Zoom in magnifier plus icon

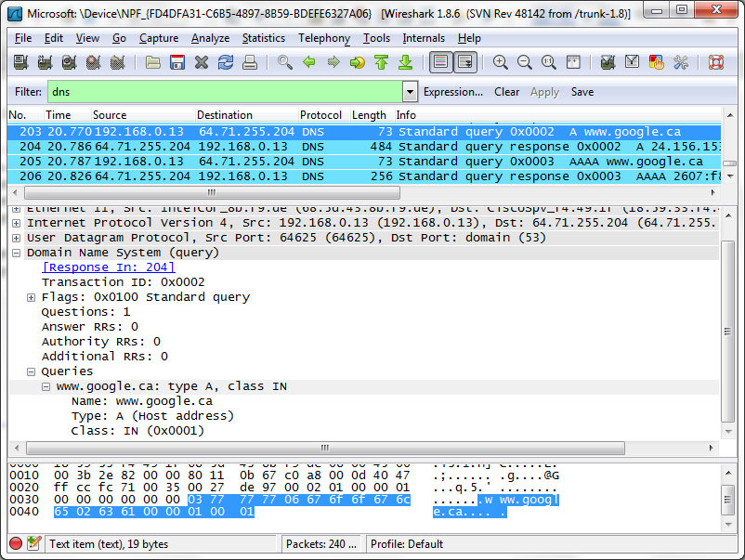click(501, 62)
